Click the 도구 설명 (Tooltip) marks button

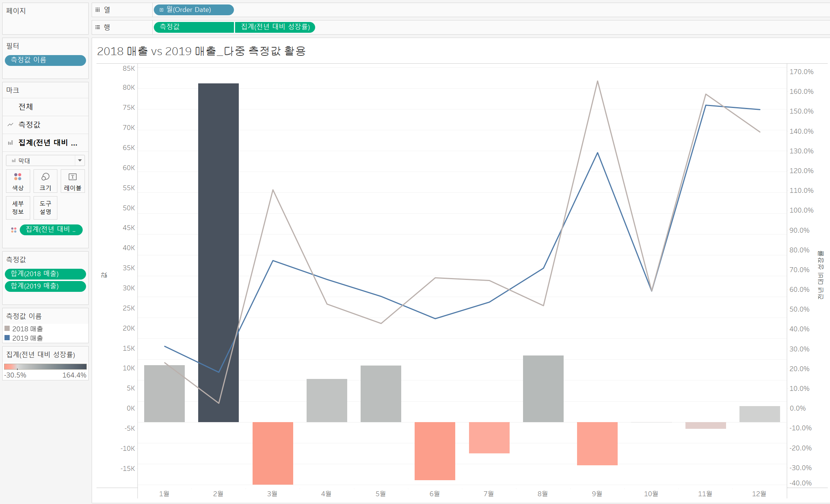[45, 208]
